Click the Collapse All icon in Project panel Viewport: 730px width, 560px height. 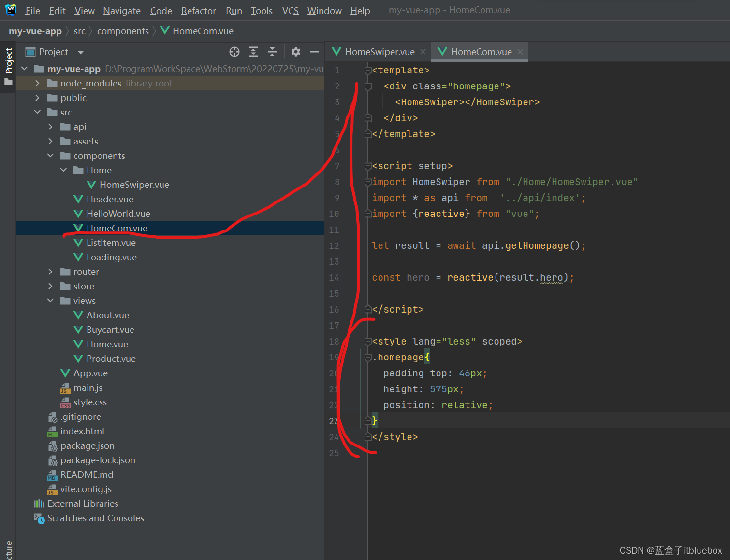272,52
